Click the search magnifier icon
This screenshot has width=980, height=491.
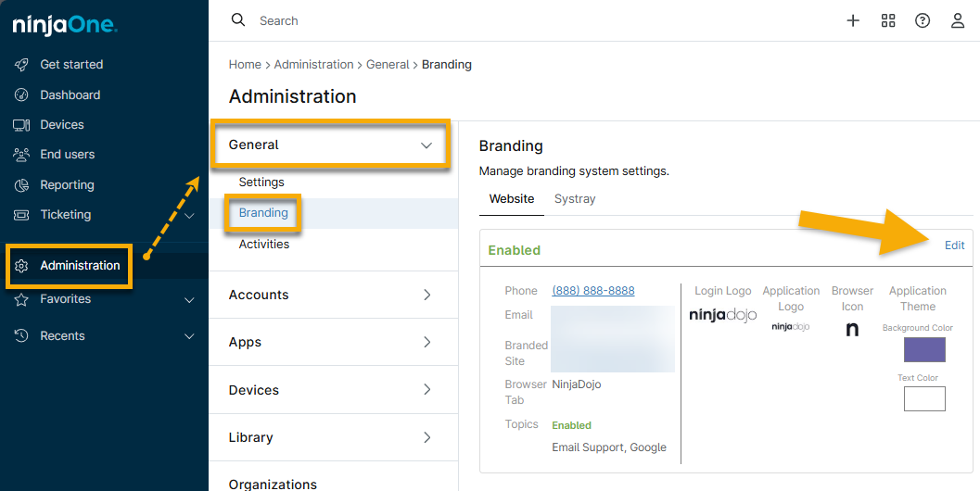(238, 20)
